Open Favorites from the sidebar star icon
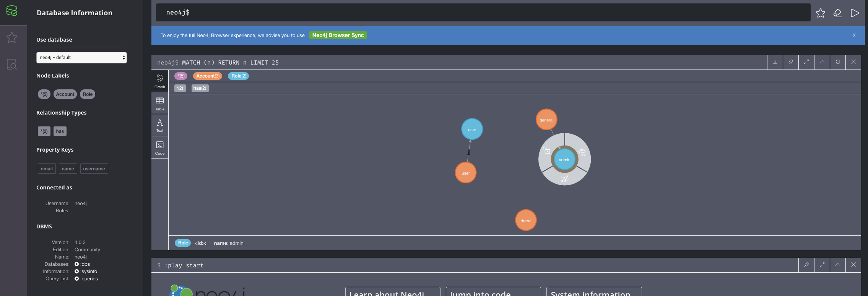868x296 pixels. (x=12, y=37)
